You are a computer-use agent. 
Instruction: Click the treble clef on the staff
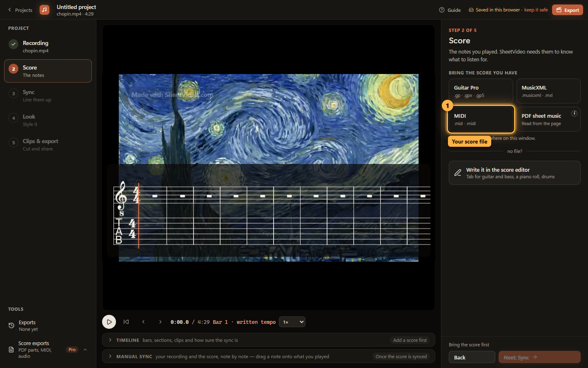coord(121,199)
